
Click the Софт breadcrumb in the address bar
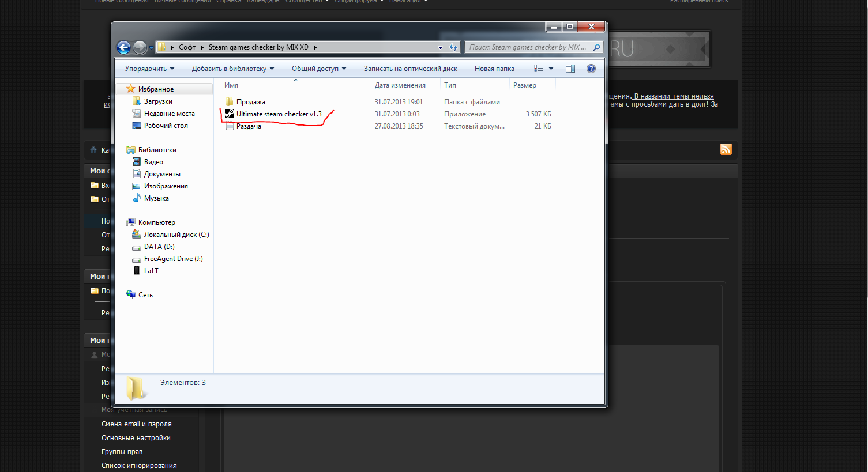[x=187, y=47]
